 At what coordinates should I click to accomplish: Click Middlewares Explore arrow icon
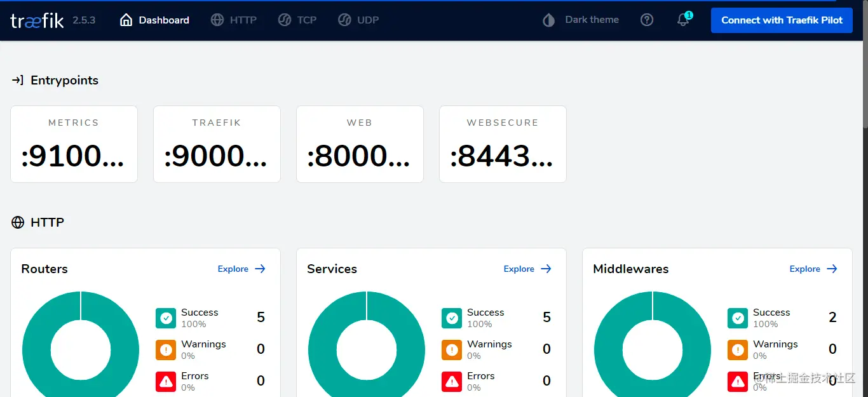(x=832, y=269)
